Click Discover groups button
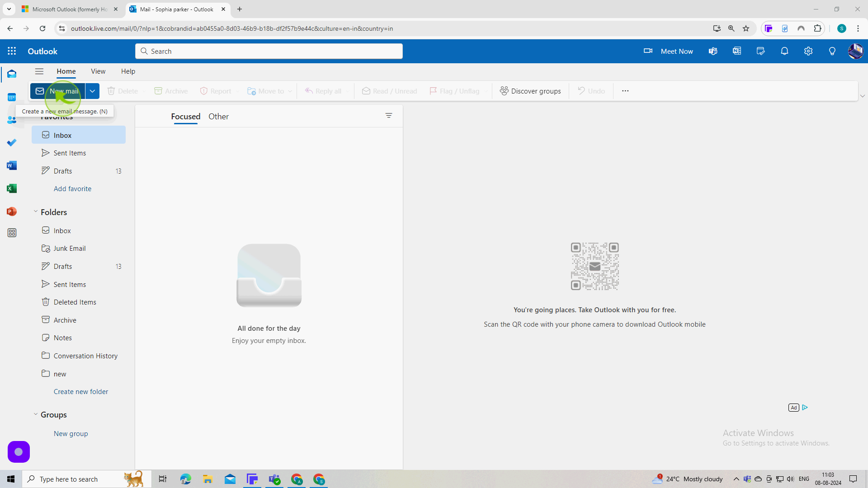This screenshot has height=488, width=868. (531, 90)
